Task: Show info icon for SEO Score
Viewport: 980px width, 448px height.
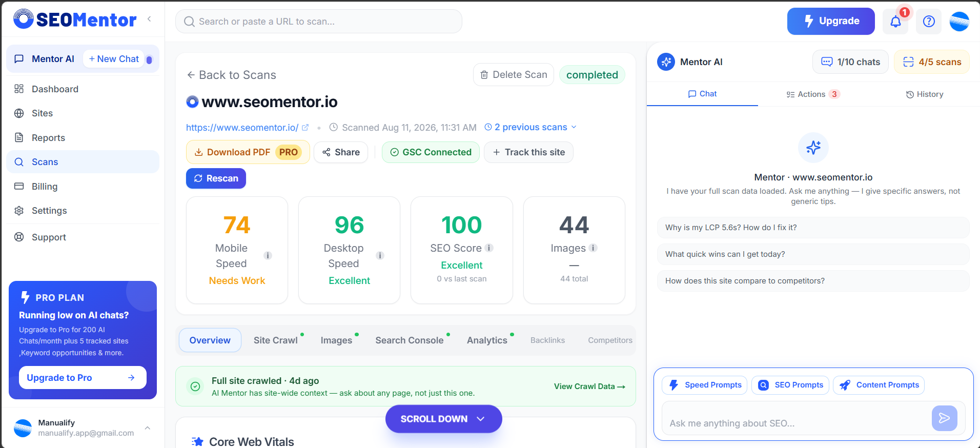Action: pos(489,248)
